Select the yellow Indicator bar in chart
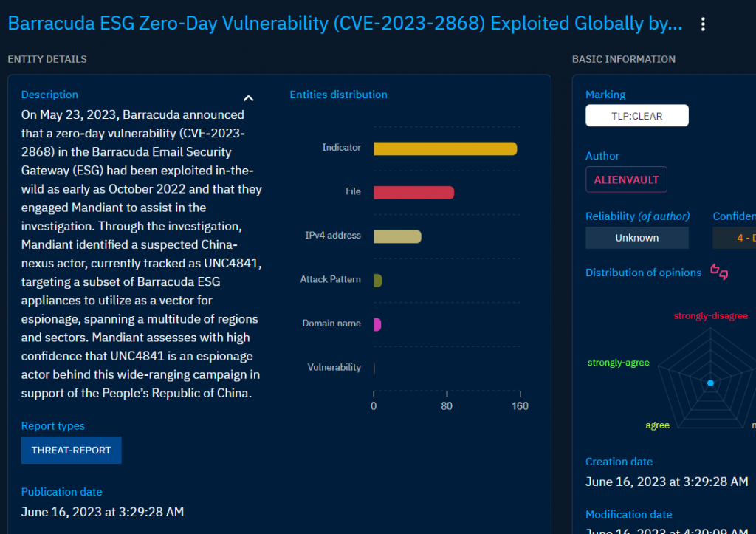 pos(445,148)
